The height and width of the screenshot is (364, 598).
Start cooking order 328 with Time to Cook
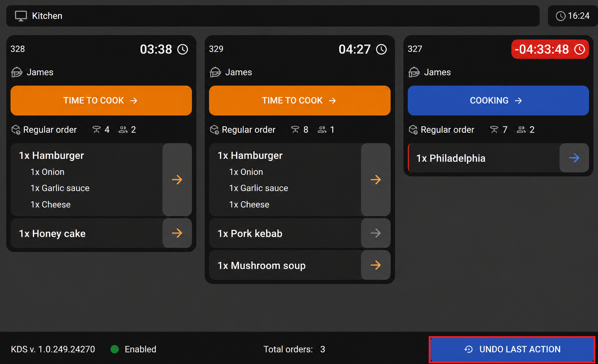coord(101,100)
